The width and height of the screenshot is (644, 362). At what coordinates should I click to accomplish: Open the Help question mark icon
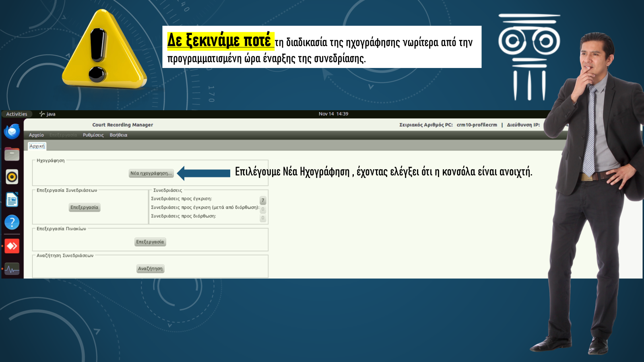point(12,222)
